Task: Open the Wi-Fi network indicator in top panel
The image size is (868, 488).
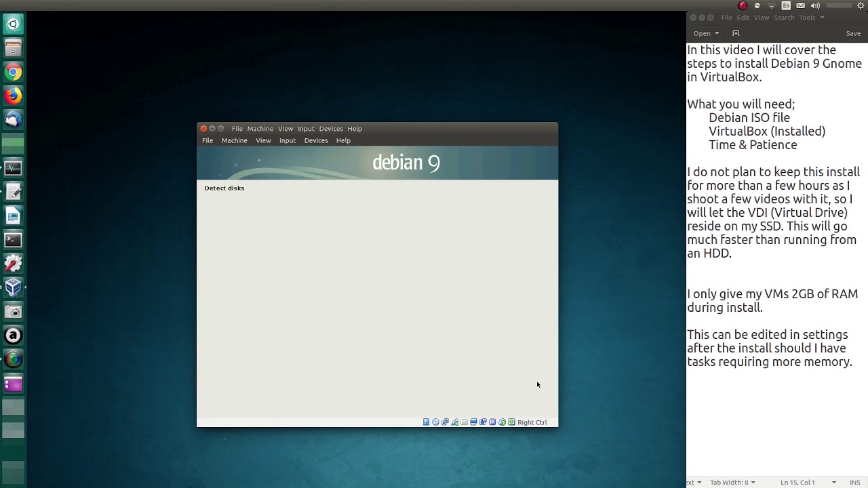Action: pos(771,5)
